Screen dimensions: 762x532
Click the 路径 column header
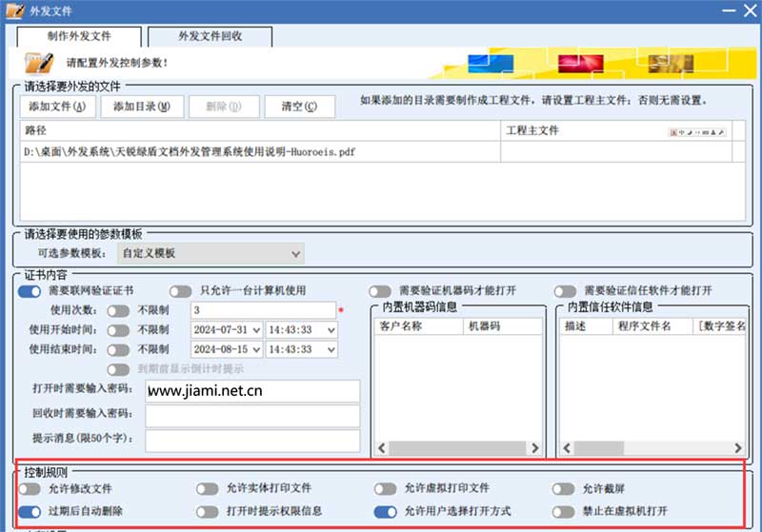(x=260, y=130)
